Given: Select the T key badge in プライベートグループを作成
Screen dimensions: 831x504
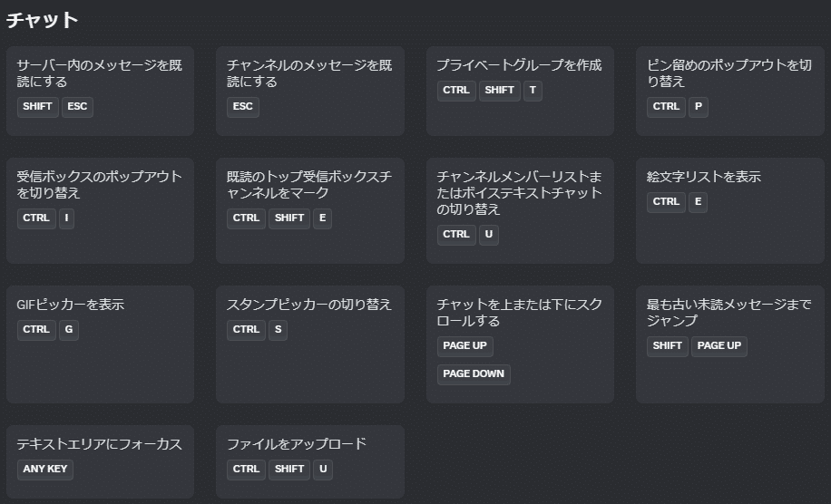Looking at the screenshot, I should (x=533, y=91).
